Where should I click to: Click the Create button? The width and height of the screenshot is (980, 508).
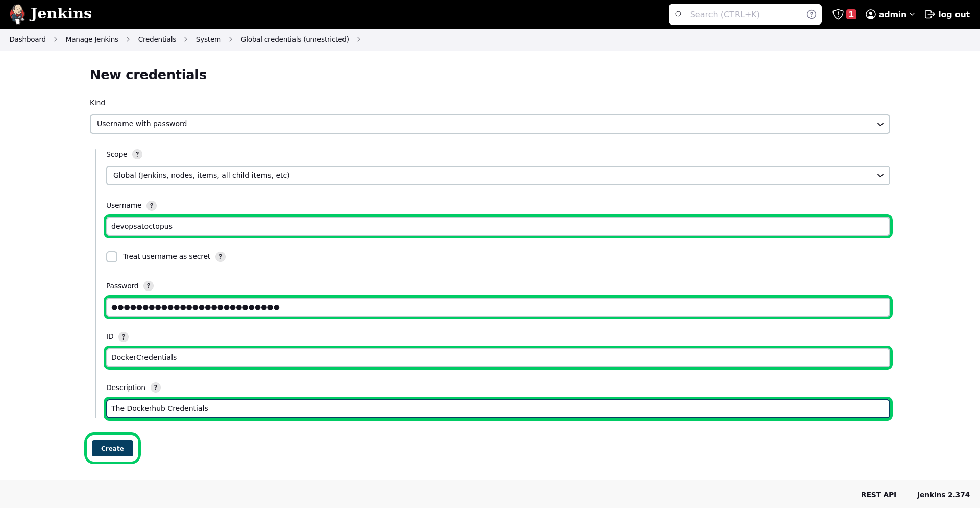click(112, 448)
